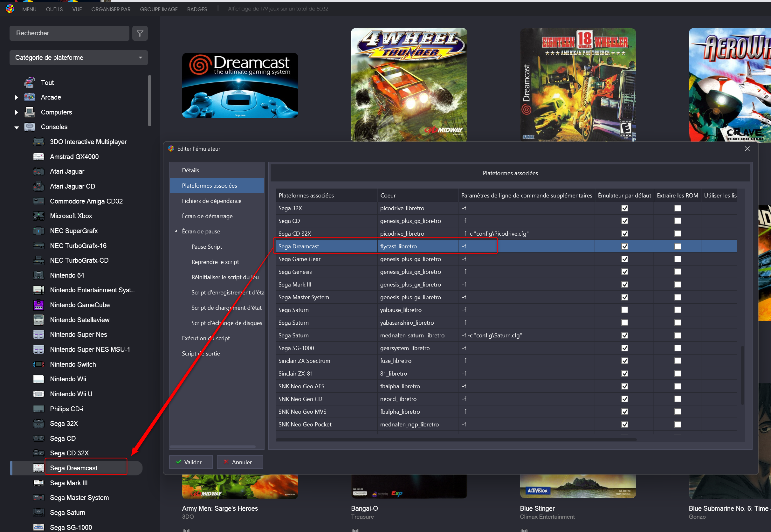Expand the Computers tree node
Viewport: 771px width, 532px height.
point(16,112)
